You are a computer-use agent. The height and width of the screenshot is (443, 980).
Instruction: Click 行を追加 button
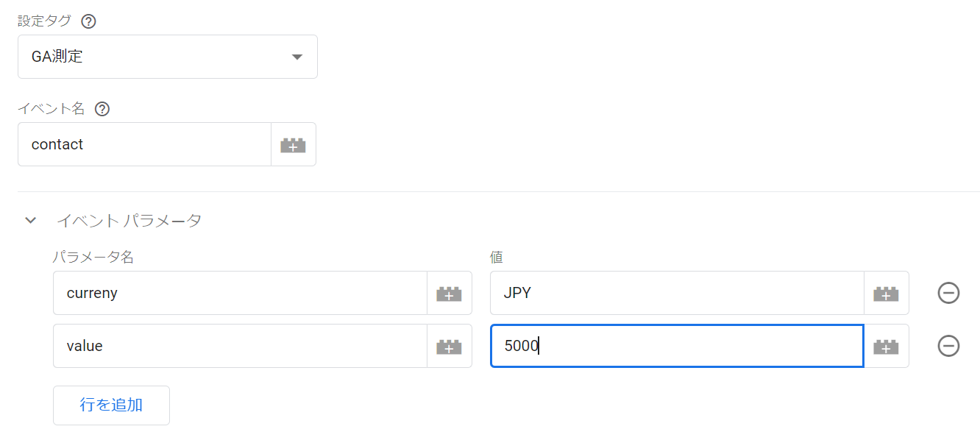(x=111, y=405)
